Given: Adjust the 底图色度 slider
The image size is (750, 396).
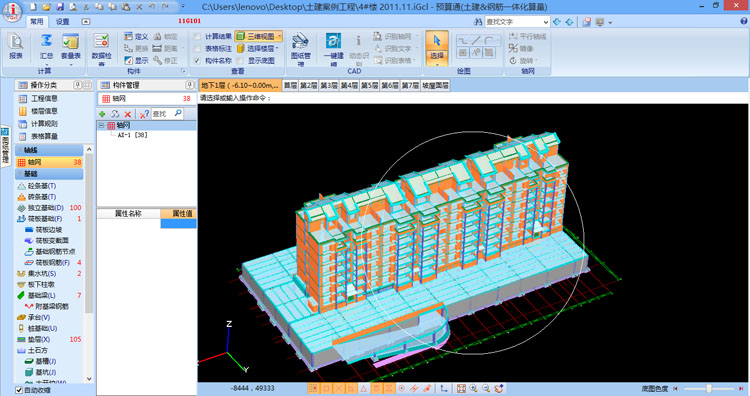Looking at the screenshot, I should coord(710,389).
